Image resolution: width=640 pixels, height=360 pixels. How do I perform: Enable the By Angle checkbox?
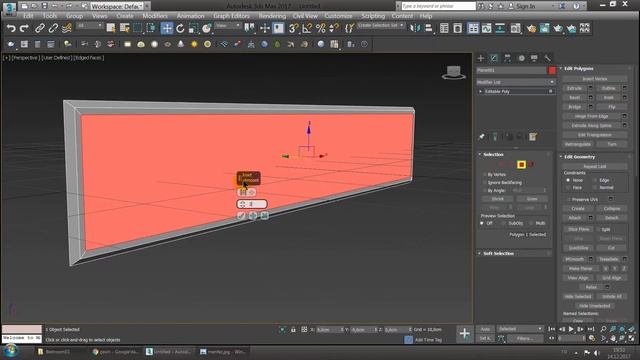484,191
